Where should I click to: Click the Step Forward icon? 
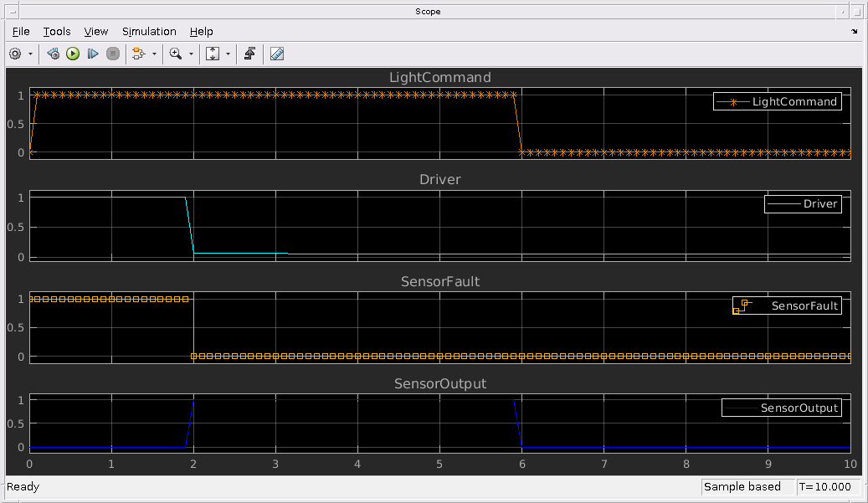(x=93, y=54)
